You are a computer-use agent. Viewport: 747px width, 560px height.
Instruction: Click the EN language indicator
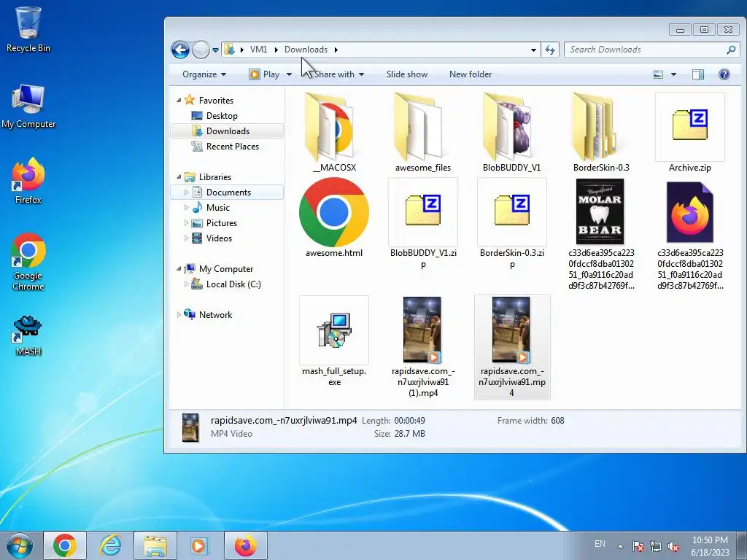click(x=600, y=544)
